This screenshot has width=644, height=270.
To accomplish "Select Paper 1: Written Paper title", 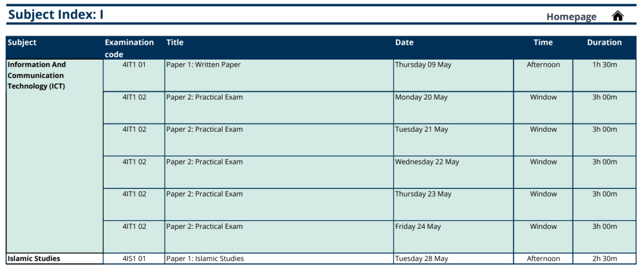I will pyautogui.click(x=203, y=64).
